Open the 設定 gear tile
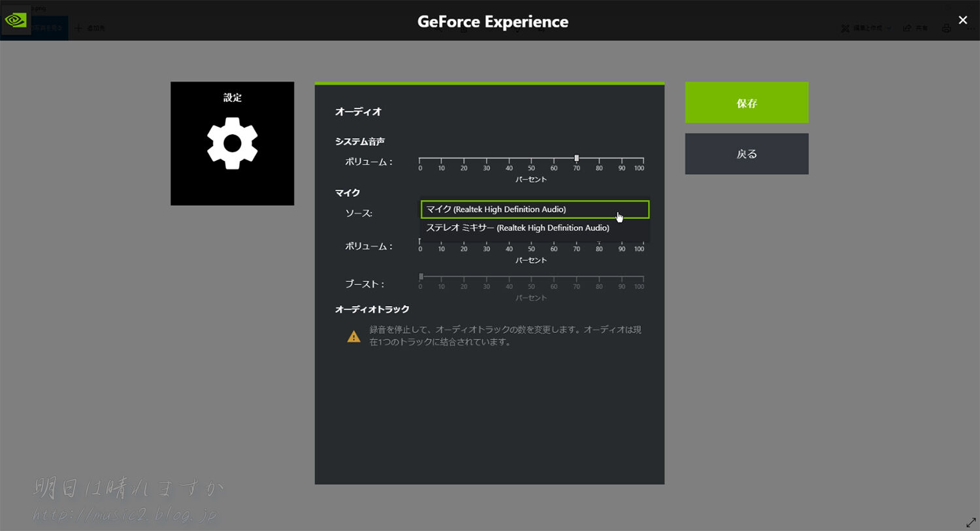The height and width of the screenshot is (531, 980). [232, 143]
